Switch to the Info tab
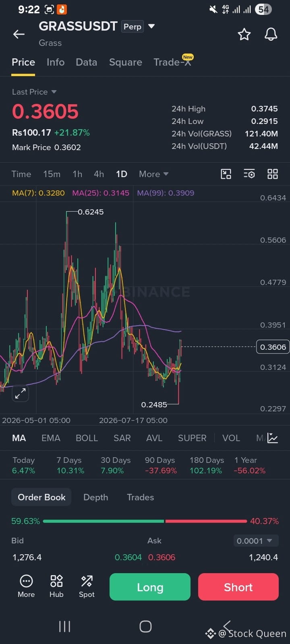Image resolution: width=290 pixels, height=644 pixels. [x=56, y=62]
